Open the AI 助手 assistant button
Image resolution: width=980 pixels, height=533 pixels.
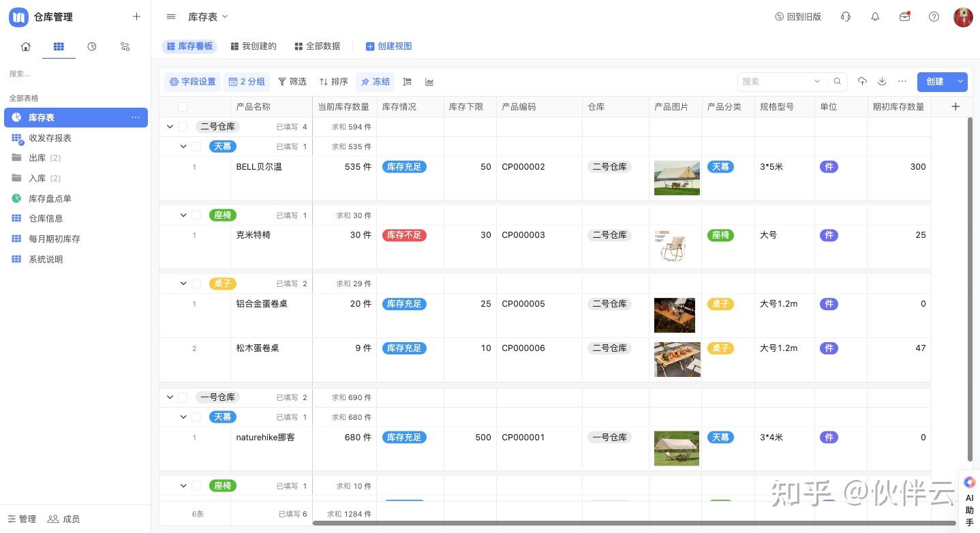click(969, 502)
